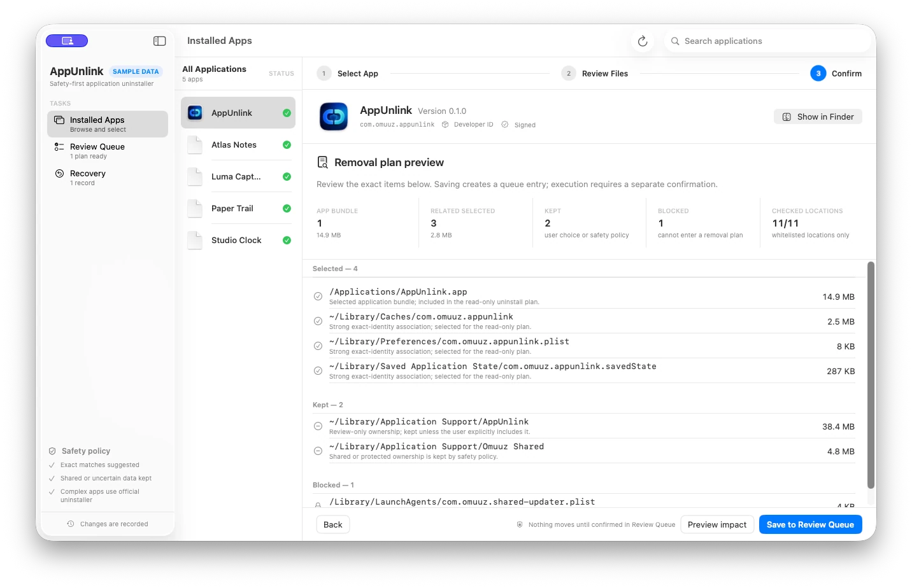Click the Removal plan preview document icon
The height and width of the screenshot is (588, 912).
click(x=323, y=162)
